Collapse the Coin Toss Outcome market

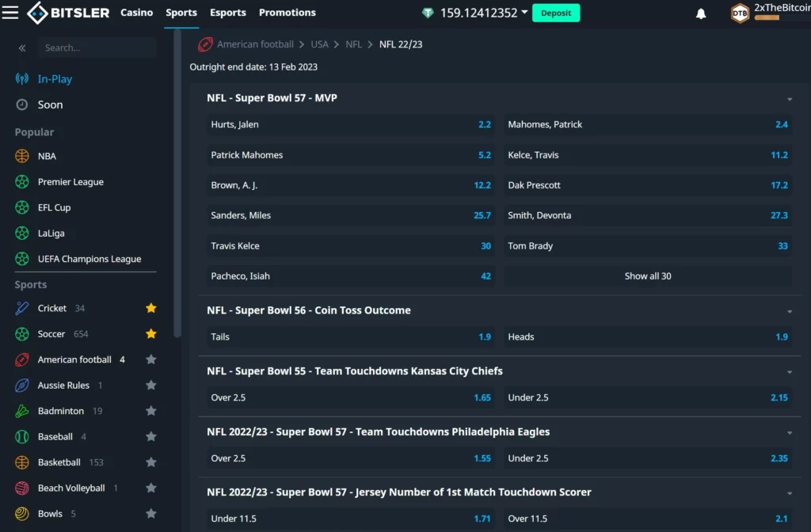click(x=790, y=311)
